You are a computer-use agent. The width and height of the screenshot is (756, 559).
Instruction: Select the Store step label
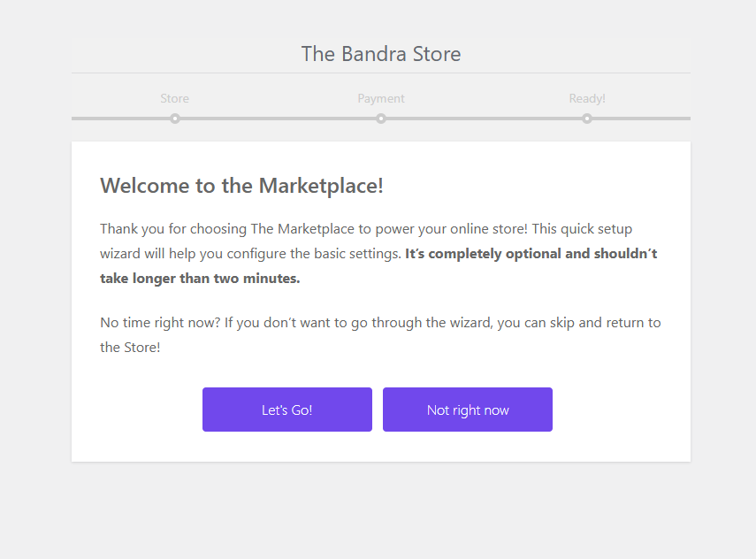point(174,98)
